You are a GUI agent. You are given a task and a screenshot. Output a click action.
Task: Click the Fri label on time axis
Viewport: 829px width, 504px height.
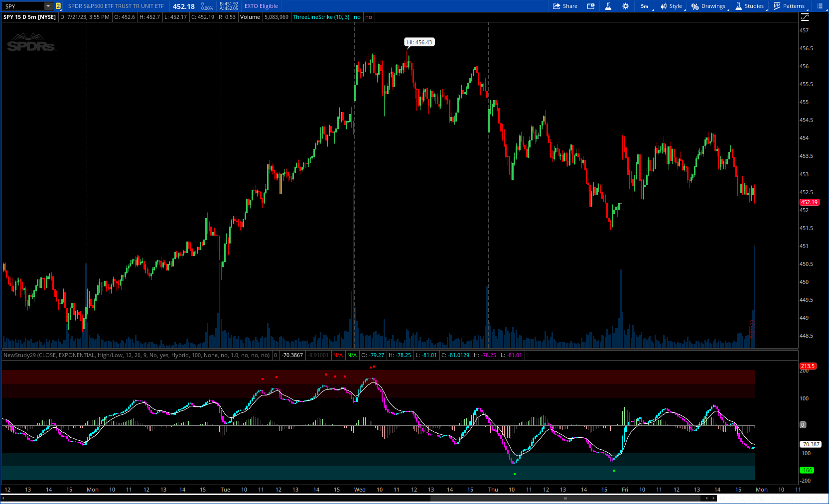625,490
